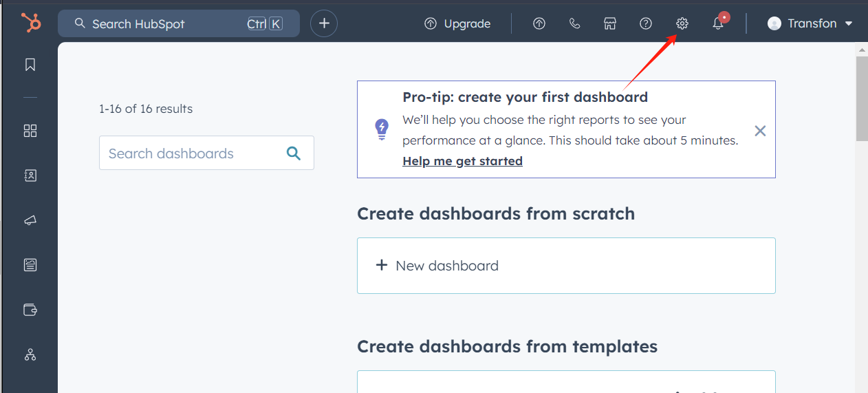Click the Create dashboards from scratch heading
Image resolution: width=868 pixels, height=393 pixels.
(496, 213)
